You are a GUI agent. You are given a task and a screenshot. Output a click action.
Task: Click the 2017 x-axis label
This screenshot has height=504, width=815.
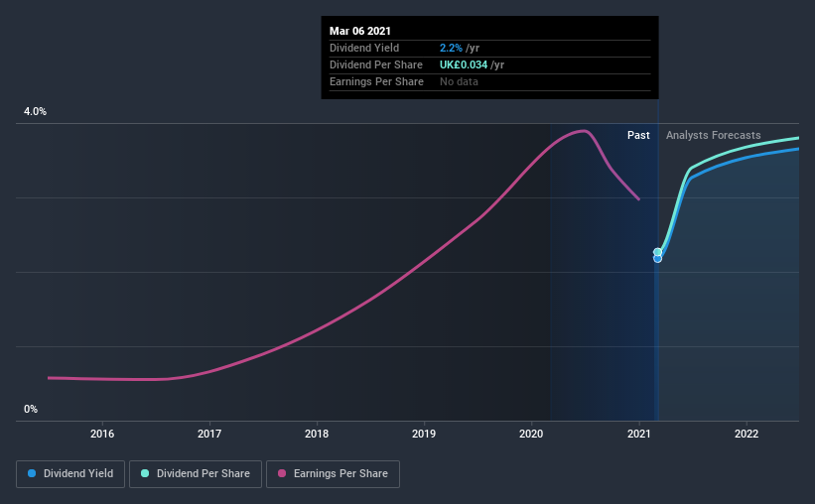tap(209, 434)
